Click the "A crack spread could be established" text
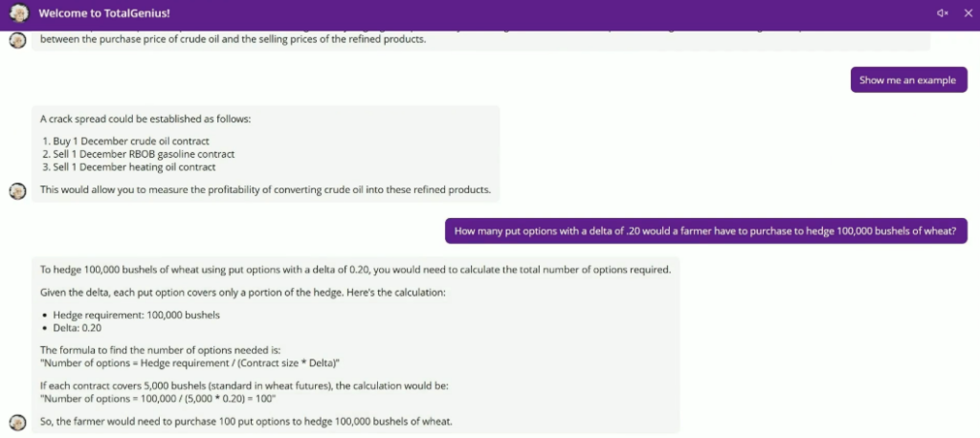 pyautogui.click(x=145, y=119)
